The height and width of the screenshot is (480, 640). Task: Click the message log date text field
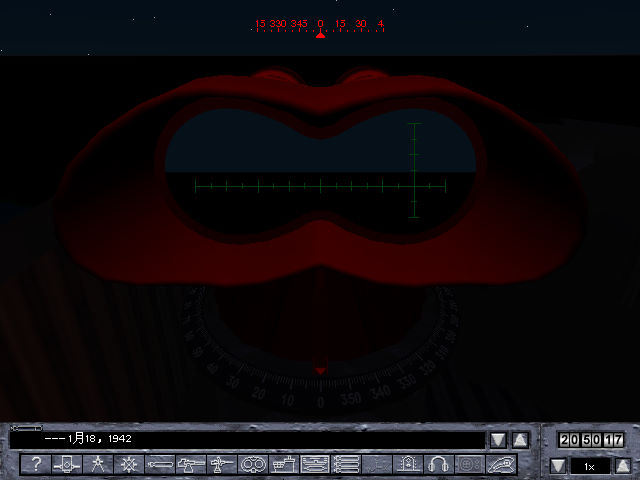pyautogui.click(x=247, y=439)
